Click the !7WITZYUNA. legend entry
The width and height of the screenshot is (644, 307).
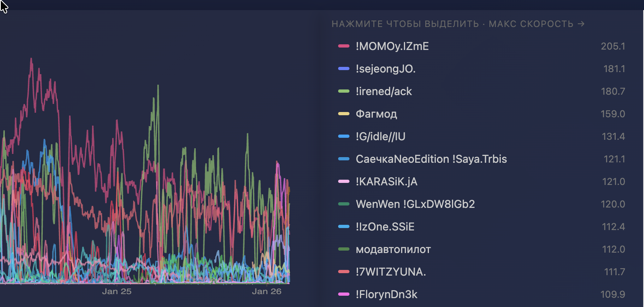[390, 272]
